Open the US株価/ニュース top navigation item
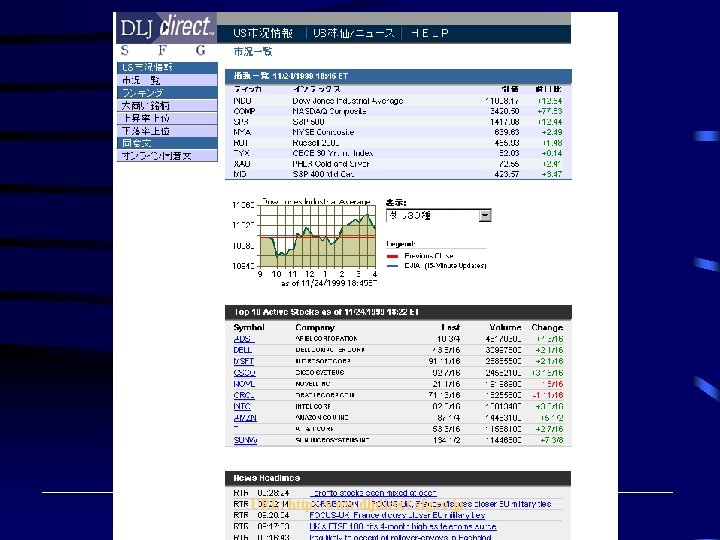This screenshot has width=720, height=540. tap(353, 33)
